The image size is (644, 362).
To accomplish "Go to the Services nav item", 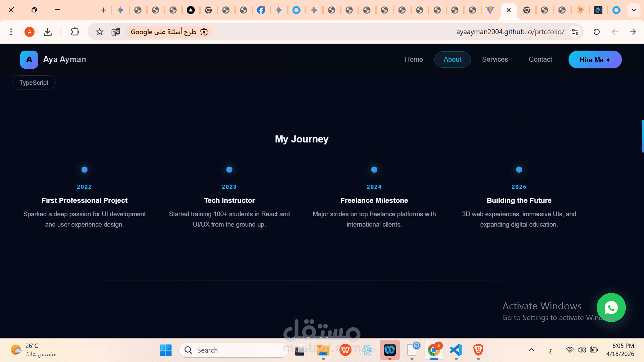I will tap(495, 59).
